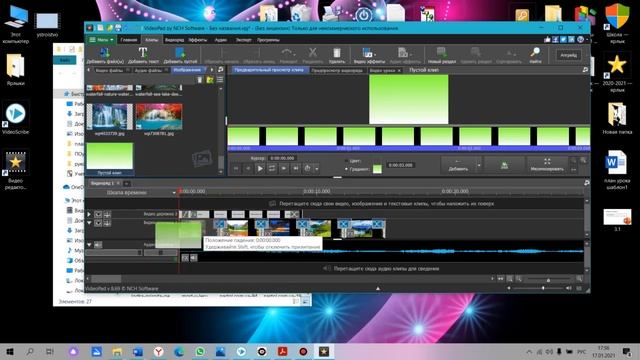Click Add File(s) toolbar icon
Screen dimensions: 640x360
(104, 55)
